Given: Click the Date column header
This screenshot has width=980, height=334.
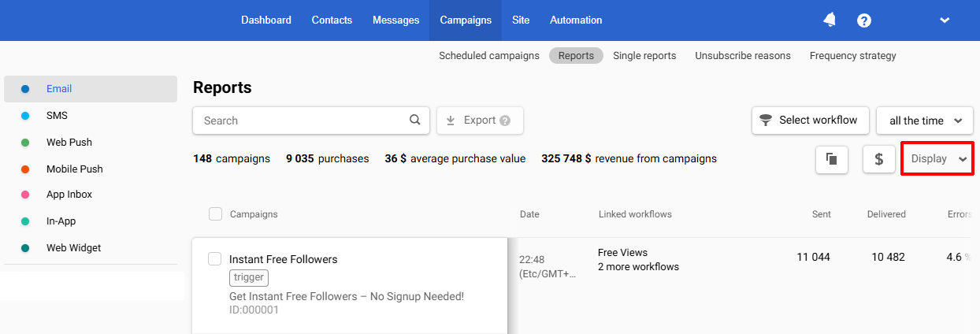Looking at the screenshot, I should [529, 214].
